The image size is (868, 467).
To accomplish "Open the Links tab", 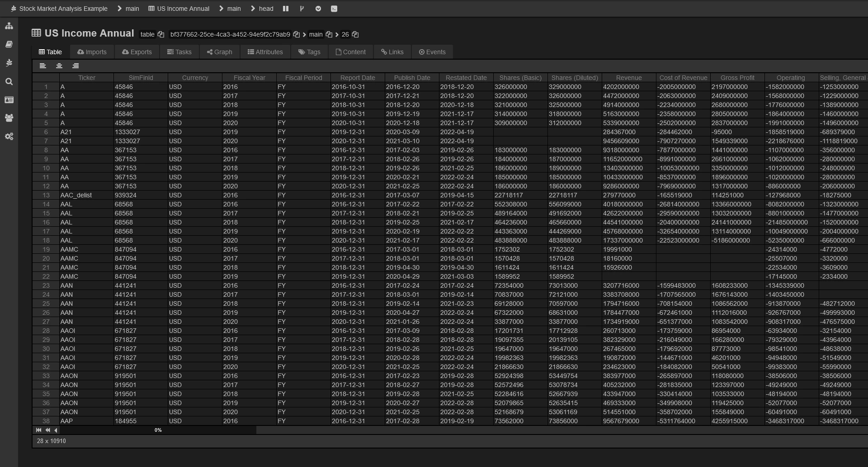I will tap(392, 52).
